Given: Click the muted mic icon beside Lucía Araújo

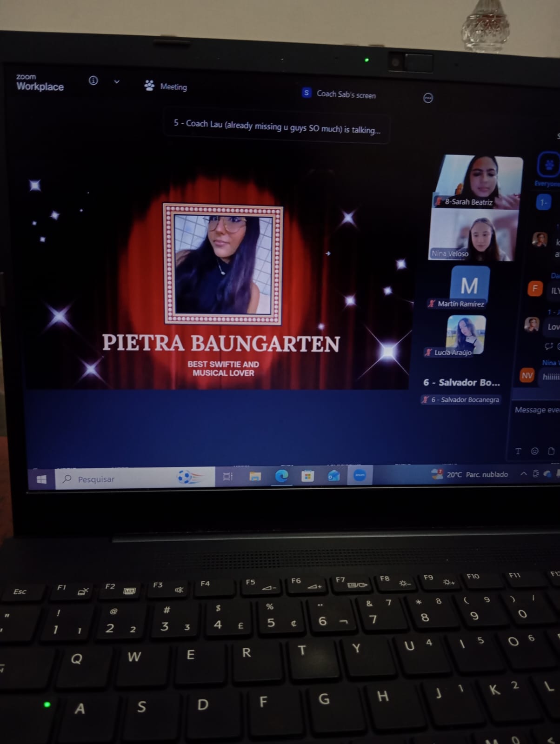Looking at the screenshot, I should 428,352.
